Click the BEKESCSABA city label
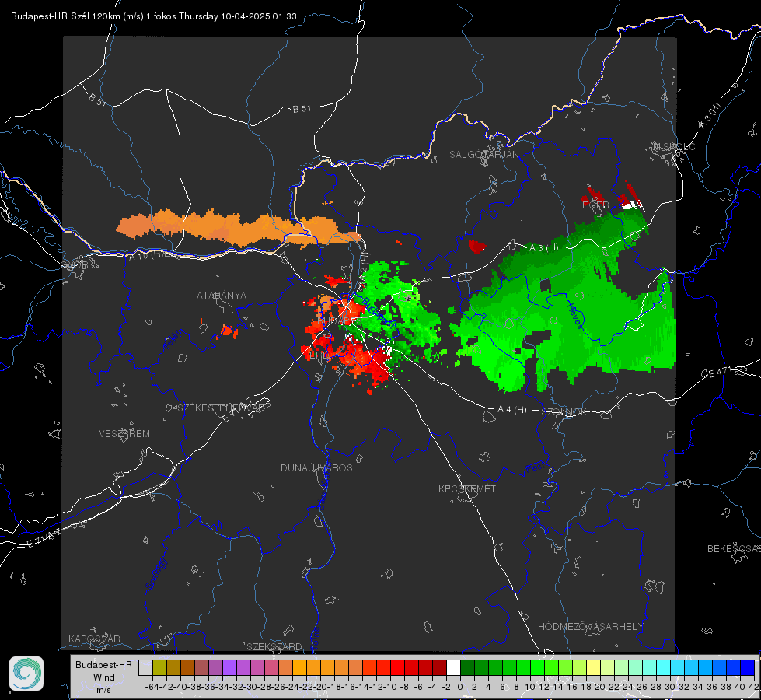The height and width of the screenshot is (700, 761). click(734, 549)
